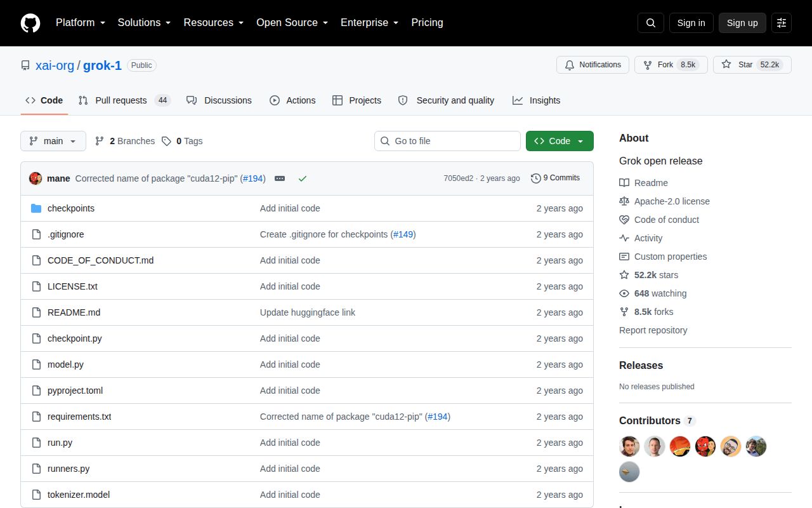Expand the commit message ellipsis icon
Viewport: 812px width, 508px height.
click(x=280, y=178)
